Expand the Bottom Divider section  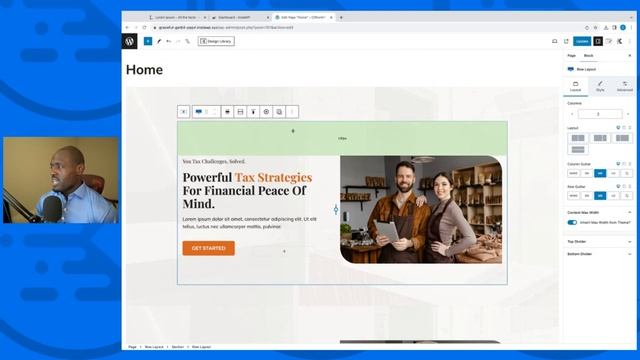coord(599,254)
